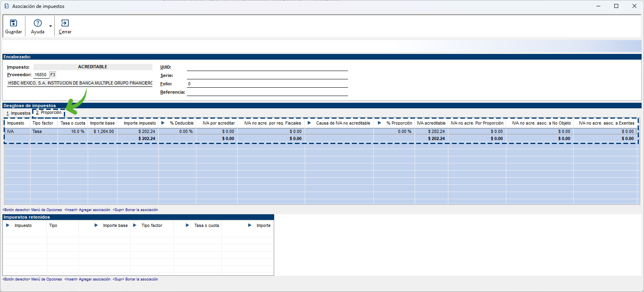Click the arrow next to Impuesto in retenidos

click(x=8, y=225)
